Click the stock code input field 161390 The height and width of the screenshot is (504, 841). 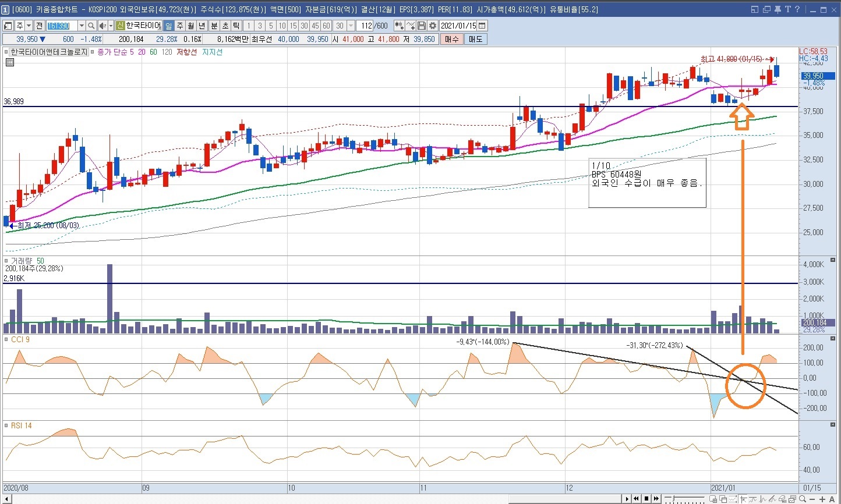tap(62, 26)
